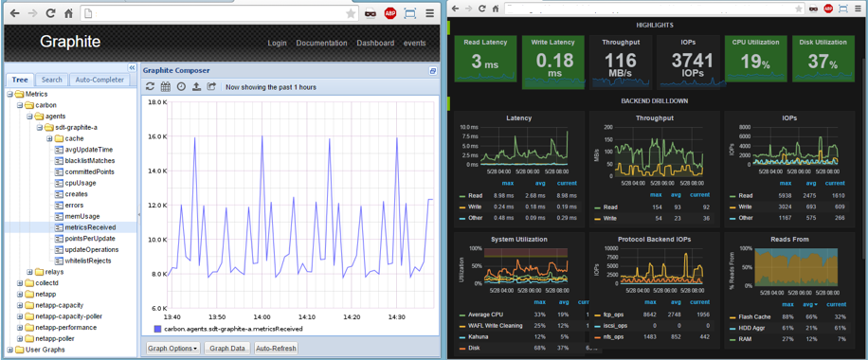The image size is (868, 360).
Task: Collapse the metrics tree side panel
Action: (132, 67)
